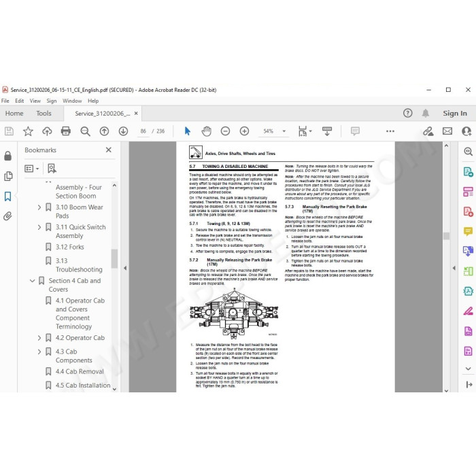Screen dimensions: 476x476
Task: Open the Window menu
Action: (72, 101)
